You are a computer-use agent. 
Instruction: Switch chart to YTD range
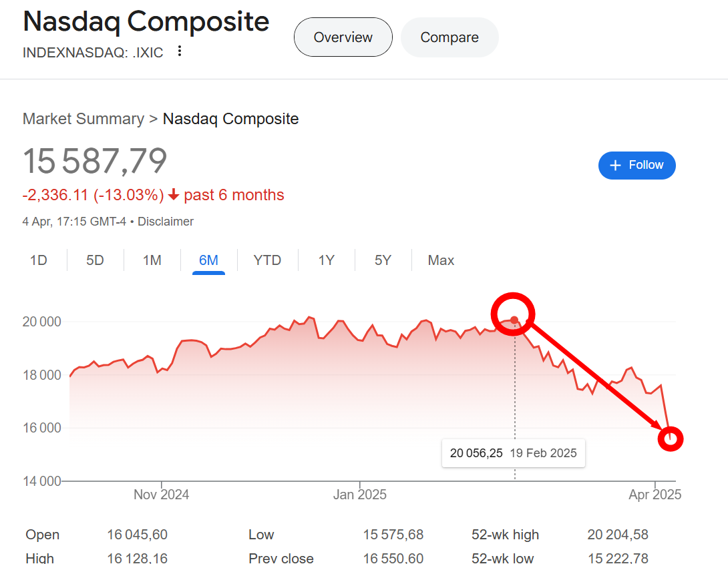[x=267, y=260]
